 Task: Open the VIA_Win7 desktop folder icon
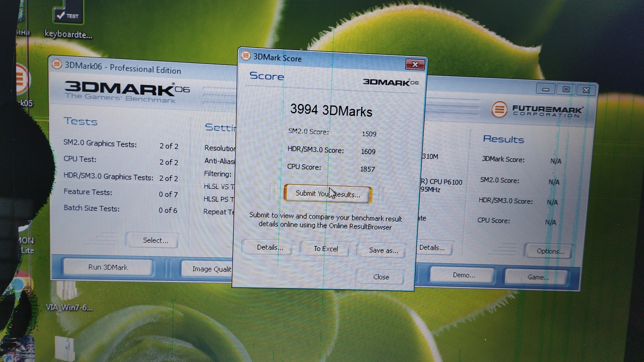tap(66, 291)
